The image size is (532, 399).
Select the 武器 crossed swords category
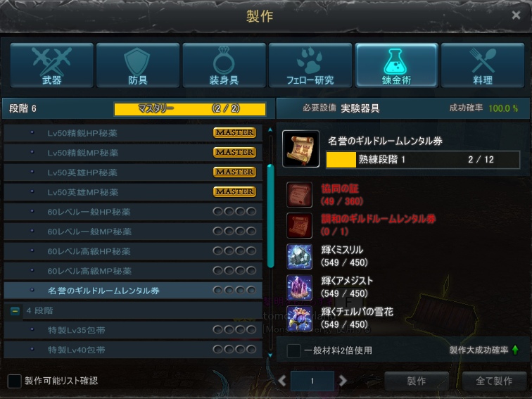52,65
